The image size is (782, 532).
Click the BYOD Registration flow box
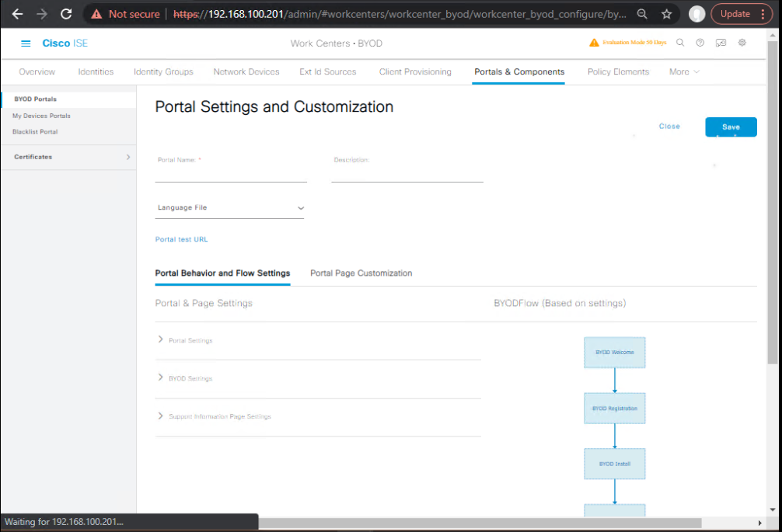click(x=614, y=409)
